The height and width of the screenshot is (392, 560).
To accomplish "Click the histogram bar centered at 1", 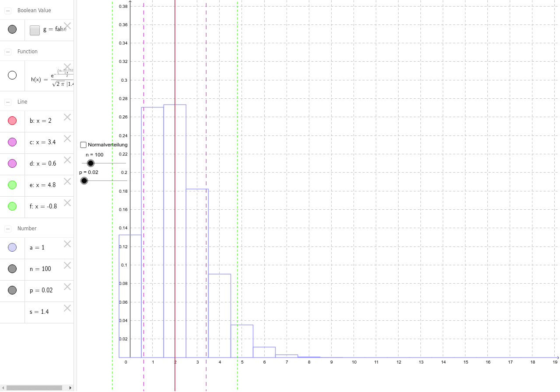I will 152,232.
